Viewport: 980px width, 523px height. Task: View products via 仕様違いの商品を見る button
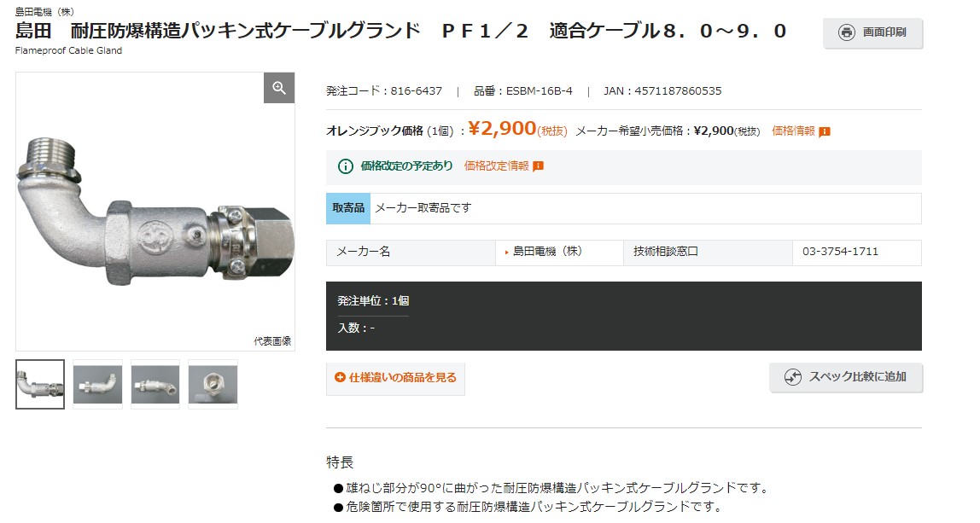click(396, 377)
